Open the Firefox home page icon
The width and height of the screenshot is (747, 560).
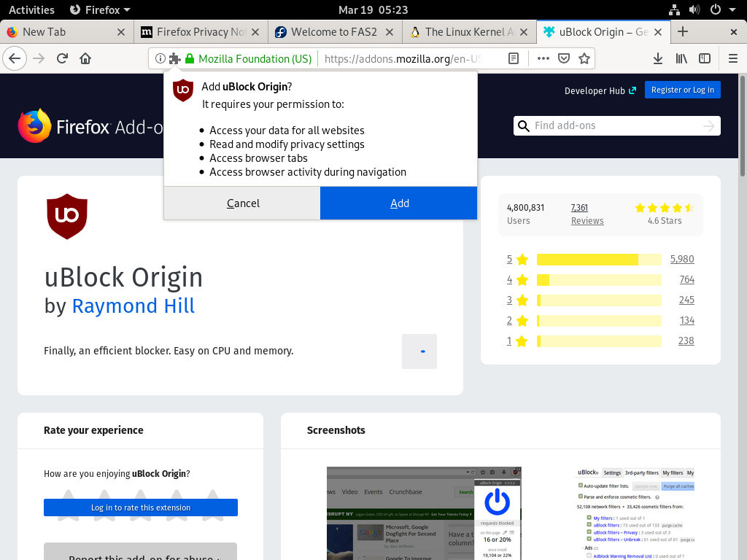[85, 58]
